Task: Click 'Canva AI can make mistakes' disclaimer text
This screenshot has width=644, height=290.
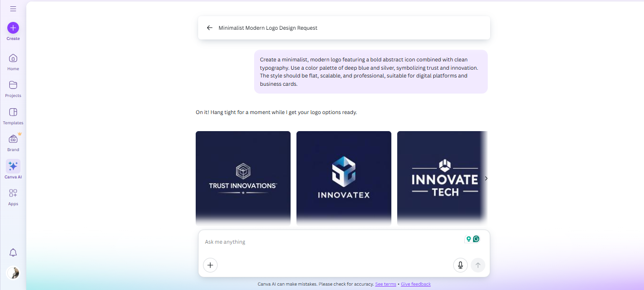Action: coord(316,284)
